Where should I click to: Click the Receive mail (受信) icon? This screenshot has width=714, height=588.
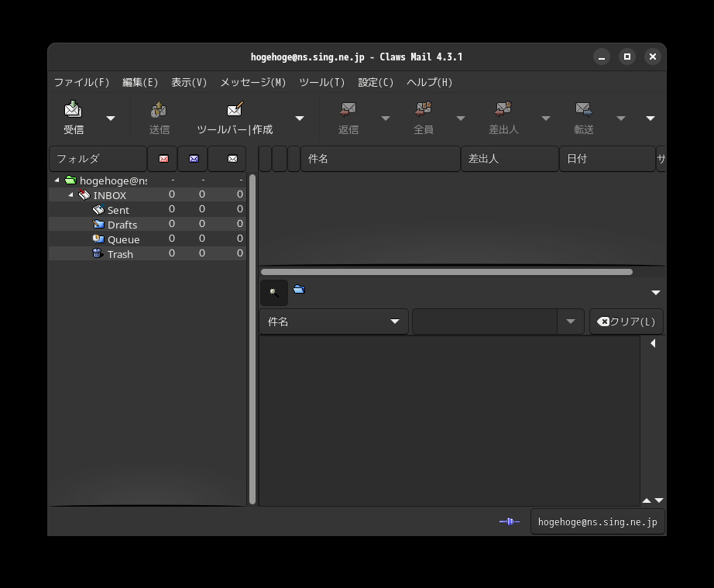pyautogui.click(x=74, y=110)
